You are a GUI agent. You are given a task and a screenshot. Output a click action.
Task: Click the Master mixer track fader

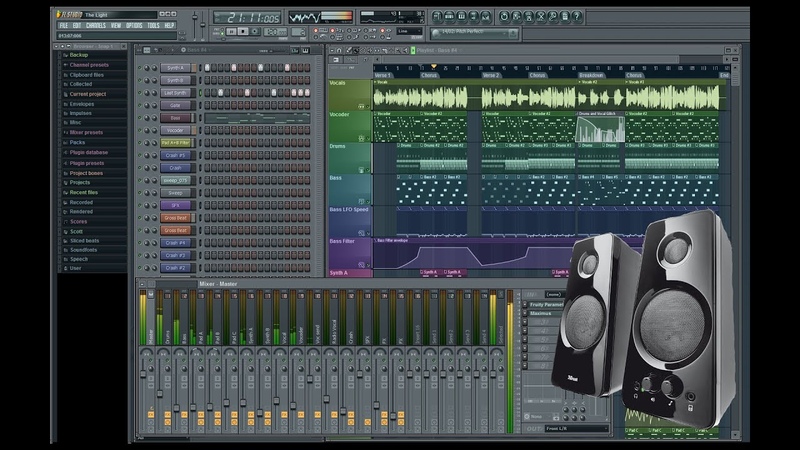[143, 374]
